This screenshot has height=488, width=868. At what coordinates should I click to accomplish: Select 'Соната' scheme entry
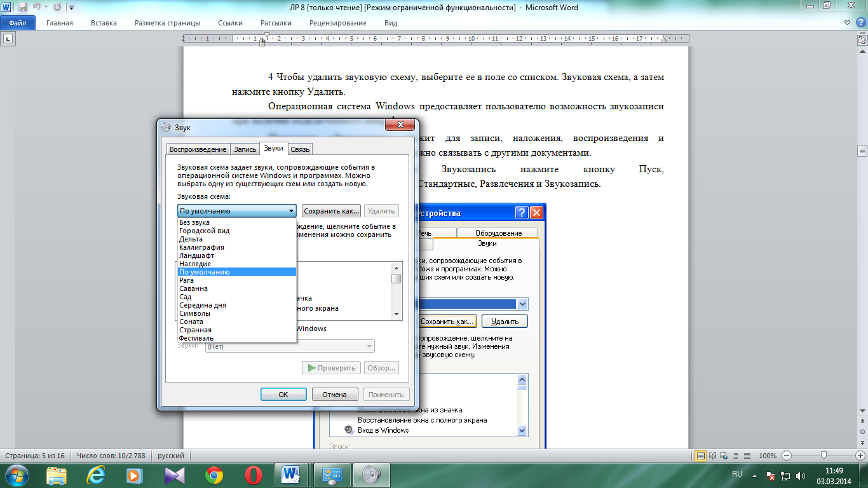(x=237, y=322)
